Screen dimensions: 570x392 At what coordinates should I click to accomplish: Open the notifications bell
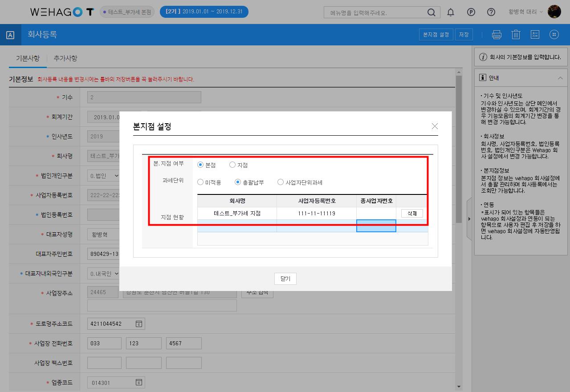[451, 12]
